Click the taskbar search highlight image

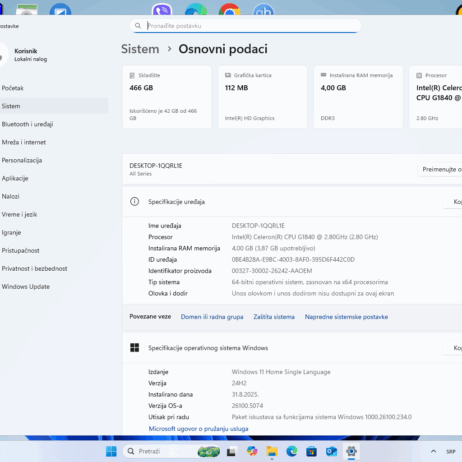tap(209, 452)
